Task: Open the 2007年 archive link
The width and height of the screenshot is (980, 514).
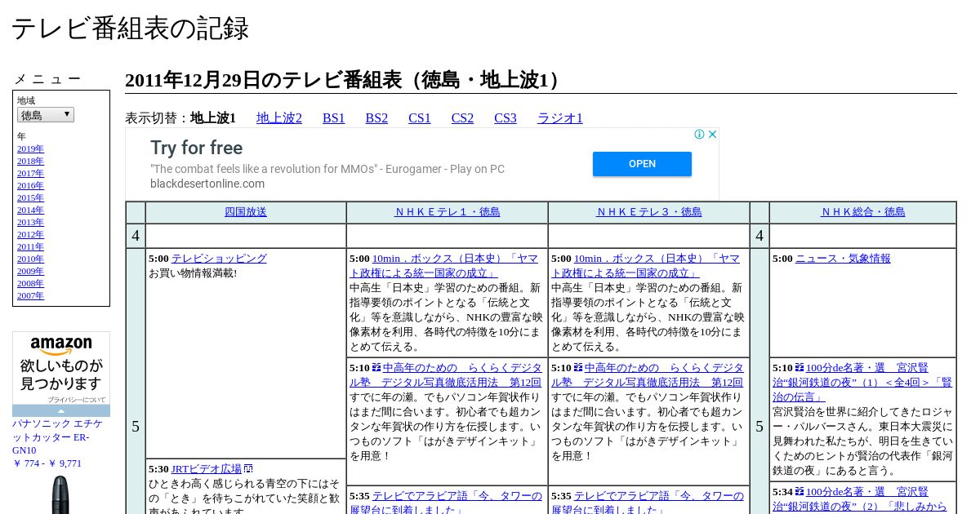Action: point(30,296)
